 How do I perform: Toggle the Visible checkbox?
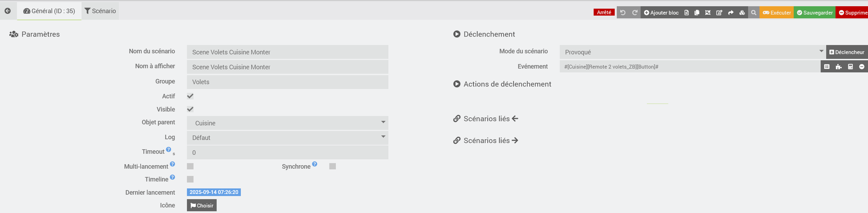coord(190,109)
